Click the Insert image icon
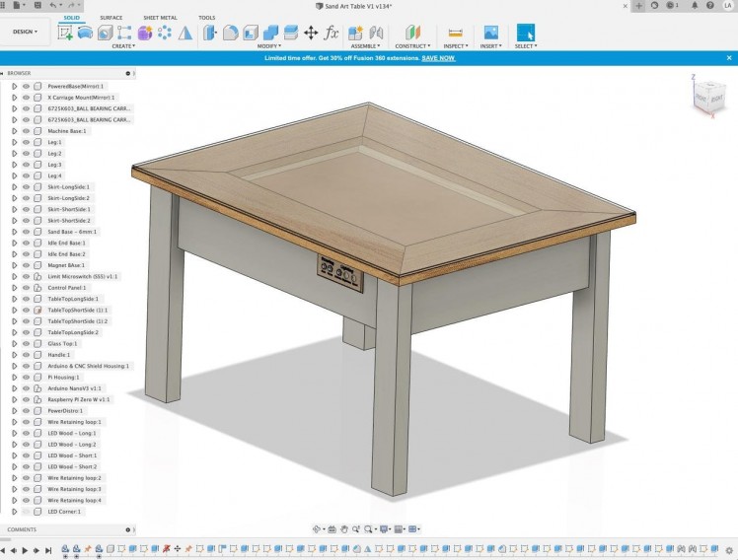This screenshot has width=738, height=560. [x=490, y=33]
